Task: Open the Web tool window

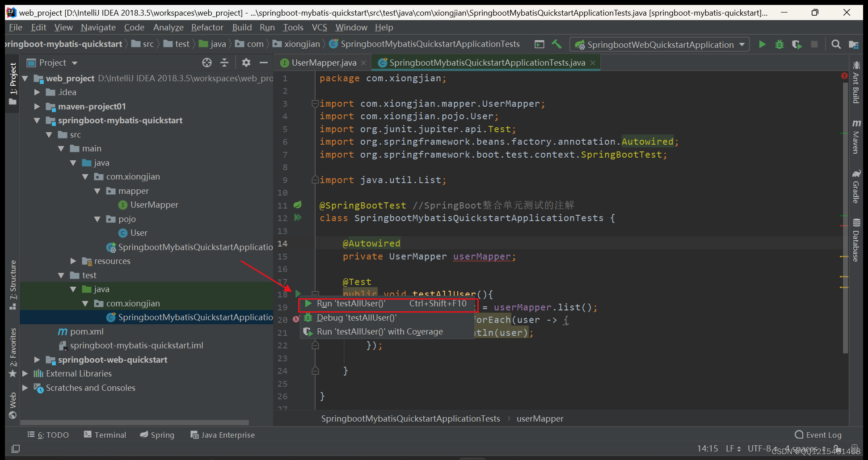Action: point(13,405)
